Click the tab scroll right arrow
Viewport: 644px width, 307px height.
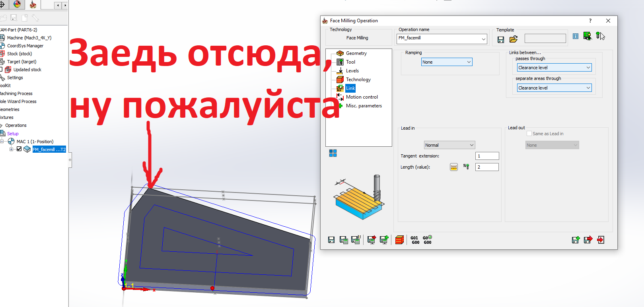point(65,5)
